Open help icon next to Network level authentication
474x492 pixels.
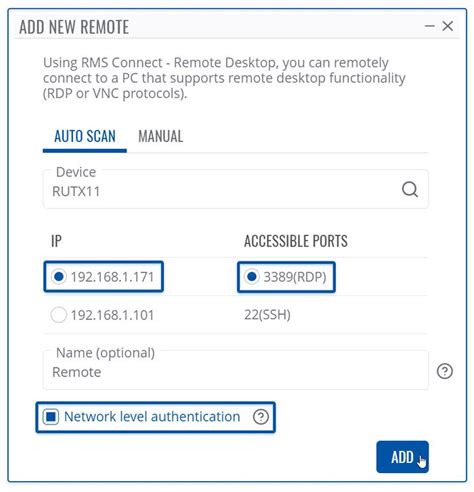[261, 417]
